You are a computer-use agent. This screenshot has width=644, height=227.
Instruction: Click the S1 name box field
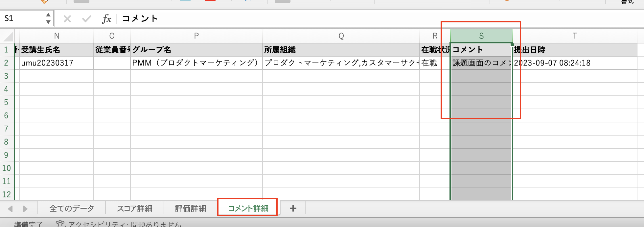23,18
